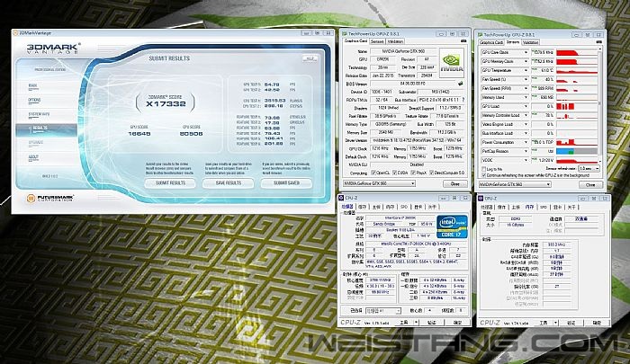Screen dimensions: 630x364
Task: Enable the Log to file checkbox
Action: pyautogui.click(x=482, y=168)
